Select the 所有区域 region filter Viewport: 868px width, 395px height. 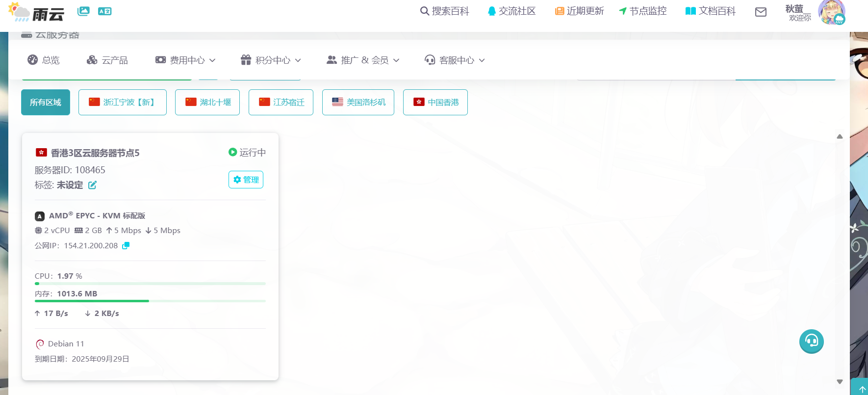click(46, 102)
